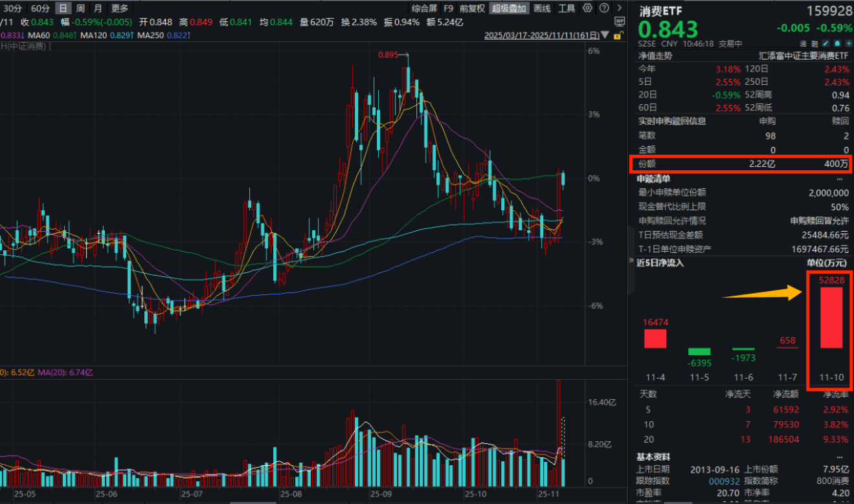Expand the right chevron at toolbar end

[619, 8]
